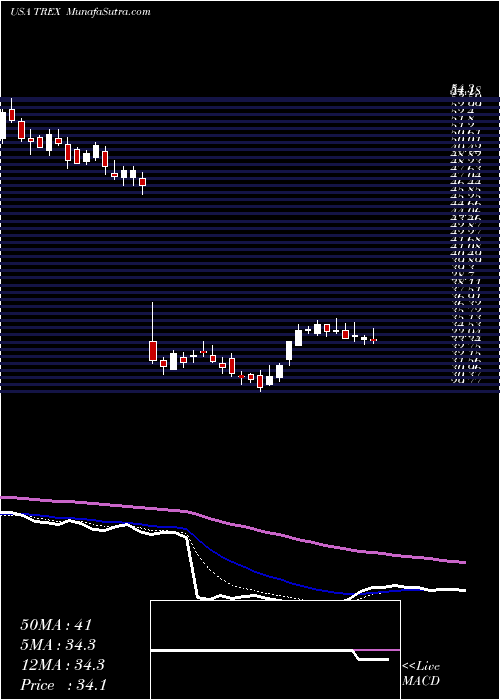Click the '5MA : 34.3' label
This screenshot has height=700, width=500.
58,645
